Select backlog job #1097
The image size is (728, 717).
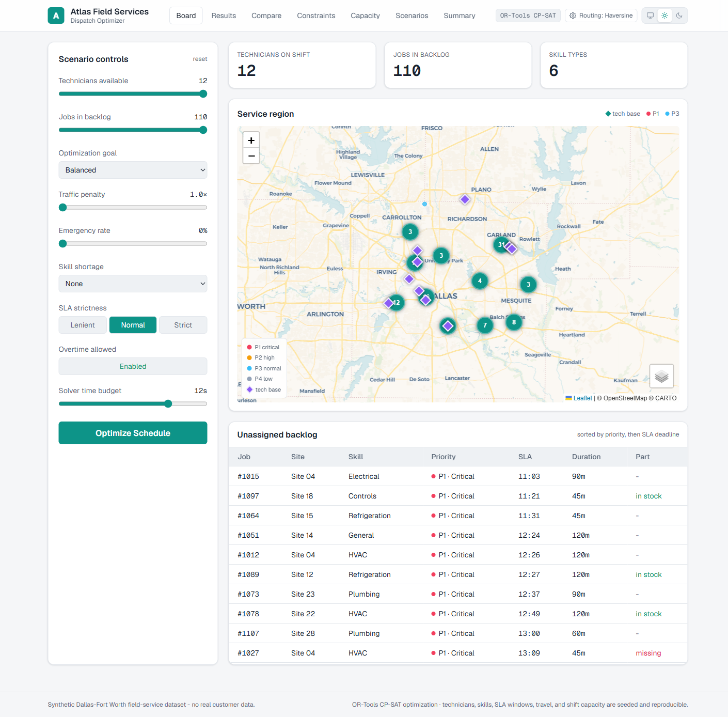(x=458, y=496)
